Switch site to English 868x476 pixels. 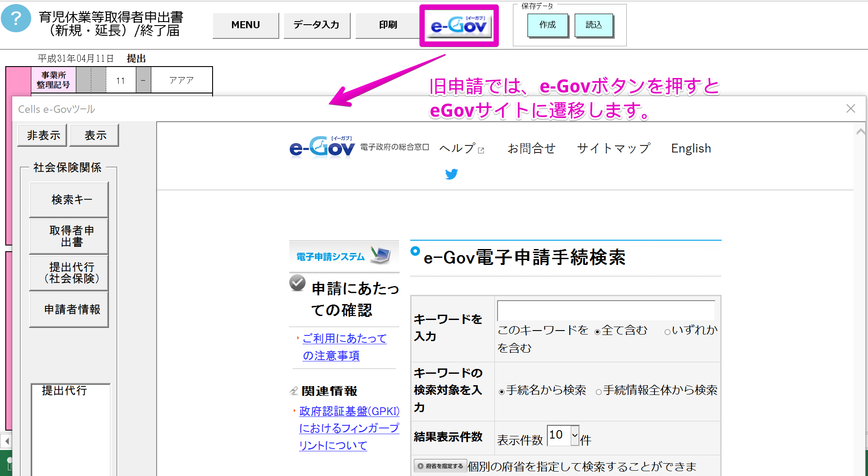[691, 149]
